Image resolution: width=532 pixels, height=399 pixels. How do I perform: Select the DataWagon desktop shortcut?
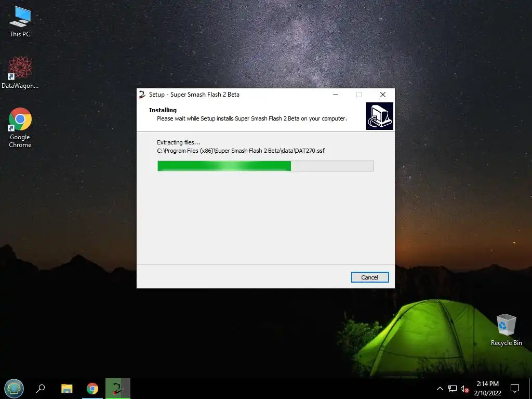(x=20, y=73)
